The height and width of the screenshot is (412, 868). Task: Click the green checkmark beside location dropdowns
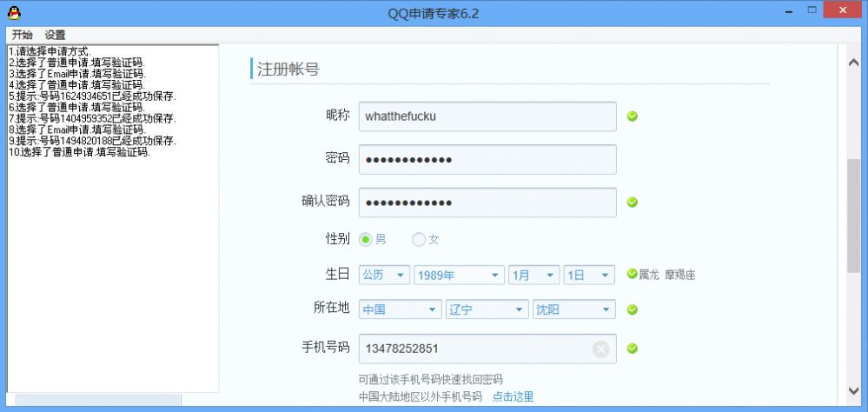pos(633,309)
